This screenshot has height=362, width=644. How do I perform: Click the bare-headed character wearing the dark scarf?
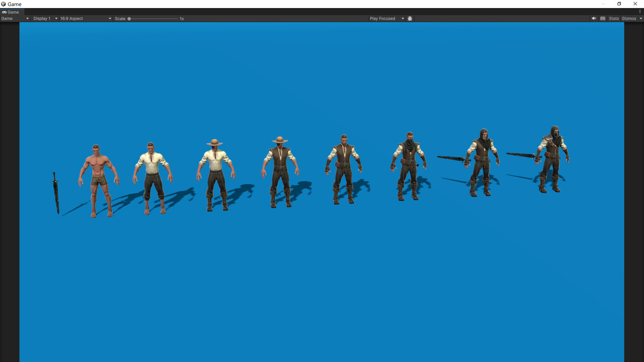pos(408,164)
